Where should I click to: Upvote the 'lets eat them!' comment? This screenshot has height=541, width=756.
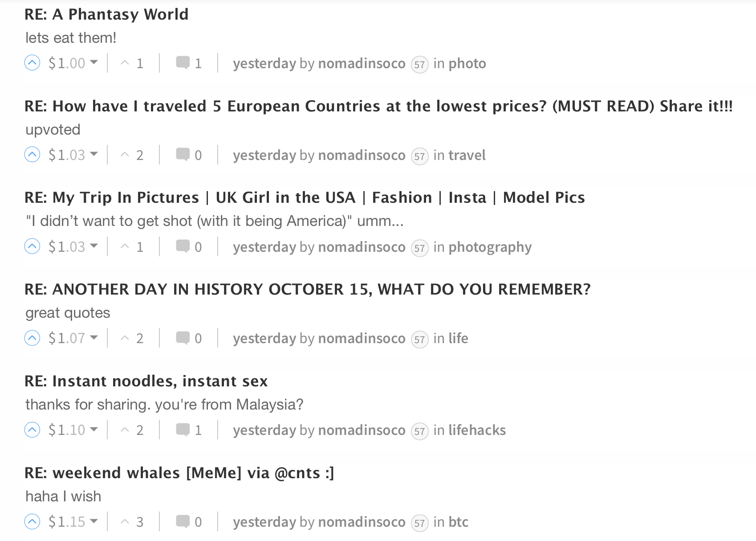pyautogui.click(x=32, y=63)
